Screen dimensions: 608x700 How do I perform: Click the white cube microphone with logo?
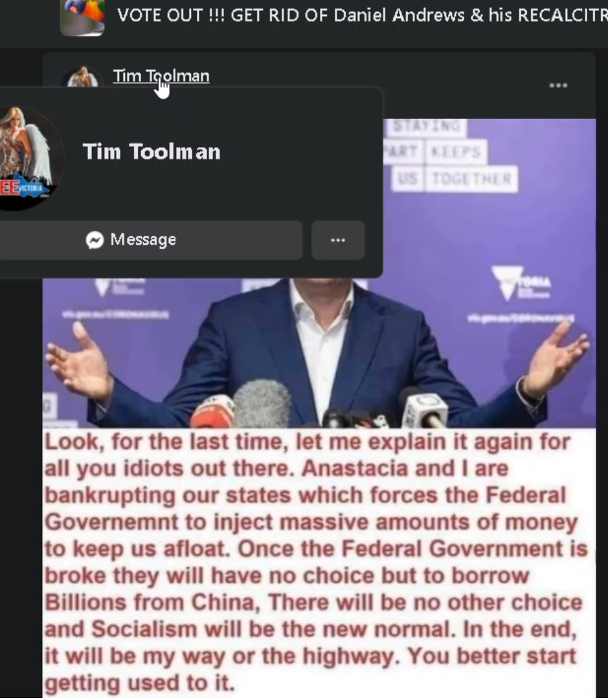pos(423,409)
